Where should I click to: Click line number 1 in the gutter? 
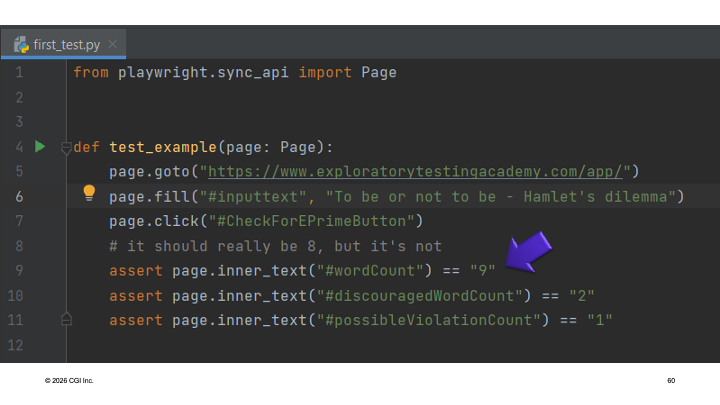coord(19,72)
